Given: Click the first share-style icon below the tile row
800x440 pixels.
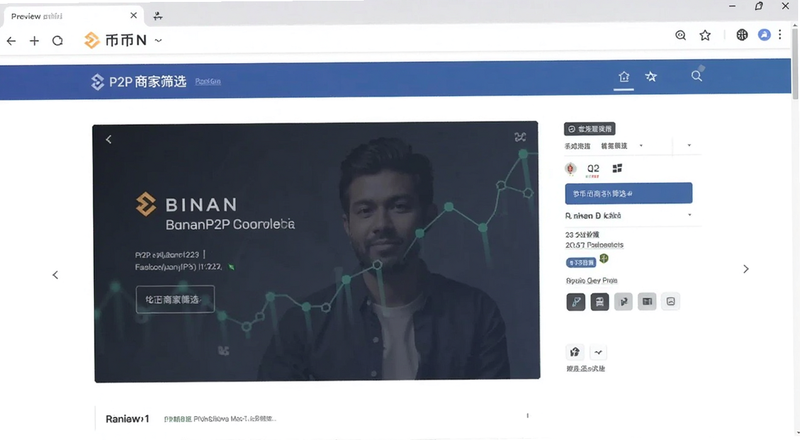Looking at the screenshot, I should tap(574, 352).
